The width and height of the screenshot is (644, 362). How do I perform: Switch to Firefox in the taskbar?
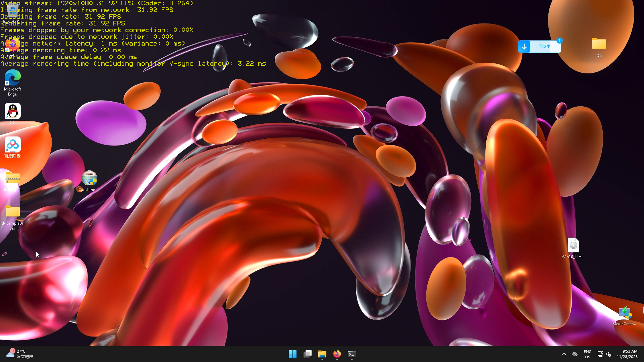(x=337, y=354)
